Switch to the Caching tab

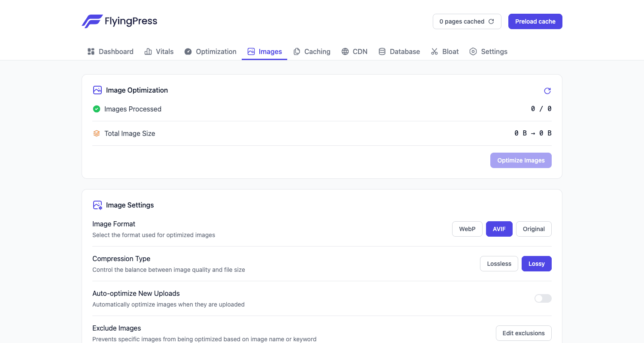tap(312, 51)
